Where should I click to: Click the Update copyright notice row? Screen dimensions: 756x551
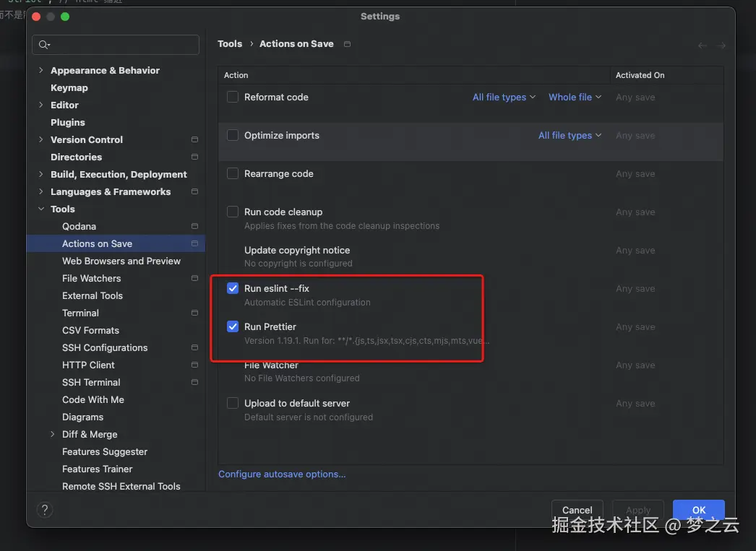click(471, 256)
